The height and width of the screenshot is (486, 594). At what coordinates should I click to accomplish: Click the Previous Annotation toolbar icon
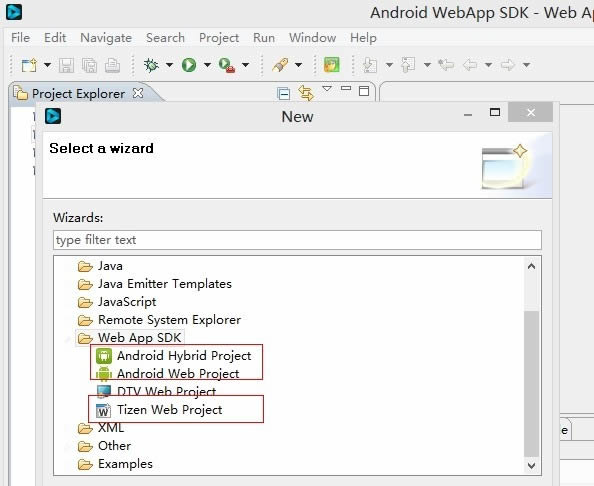[x=408, y=65]
